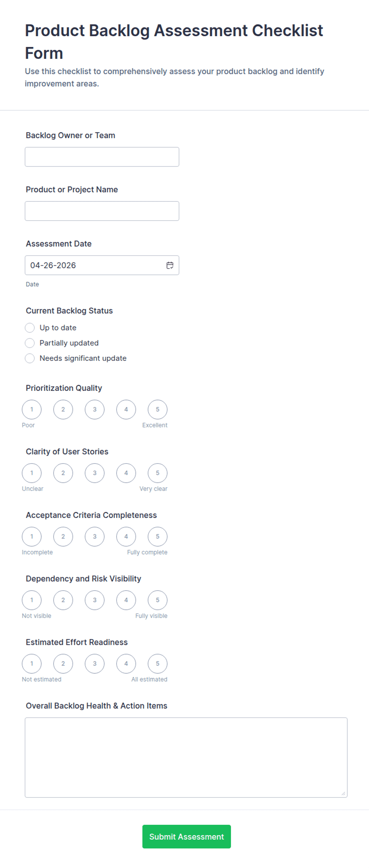Image resolution: width=369 pixels, height=868 pixels.
Task: Select 'Needs significant update' radio option
Action: point(30,358)
